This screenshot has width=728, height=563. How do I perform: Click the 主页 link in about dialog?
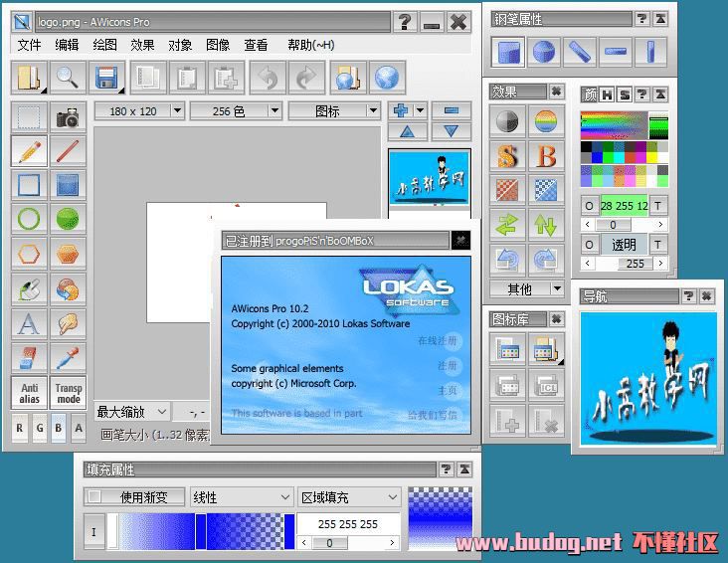click(x=448, y=391)
